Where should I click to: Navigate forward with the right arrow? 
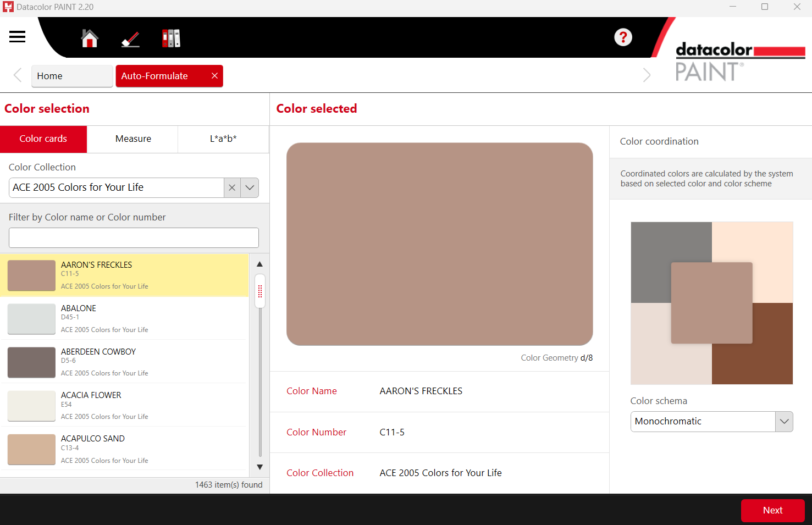647,75
